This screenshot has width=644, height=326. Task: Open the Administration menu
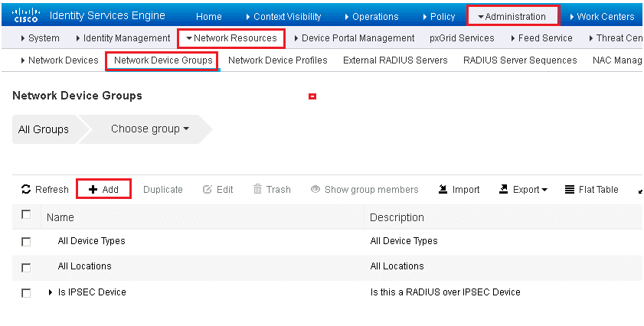tap(513, 16)
